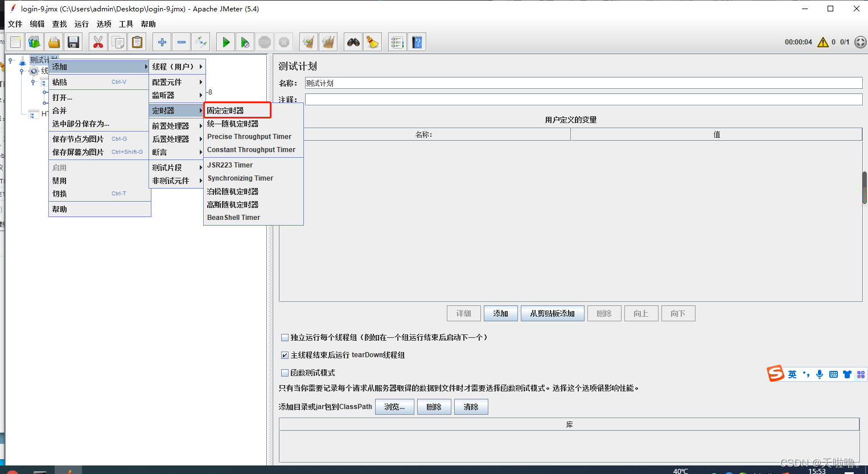
Task: Expand the 监听器 submenu
Action: (x=177, y=95)
